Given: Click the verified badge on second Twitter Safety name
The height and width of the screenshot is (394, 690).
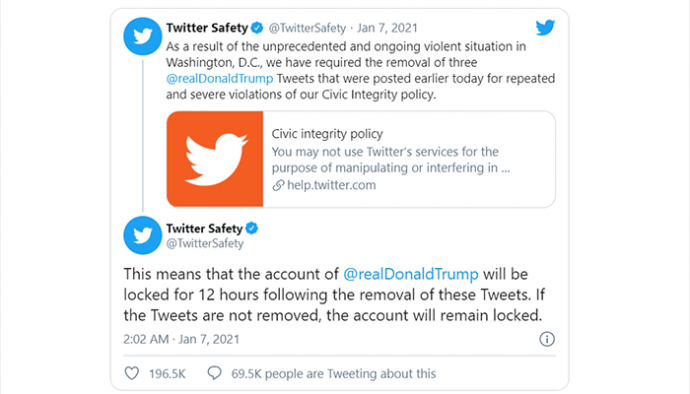Looking at the screenshot, I should pos(252,228).
